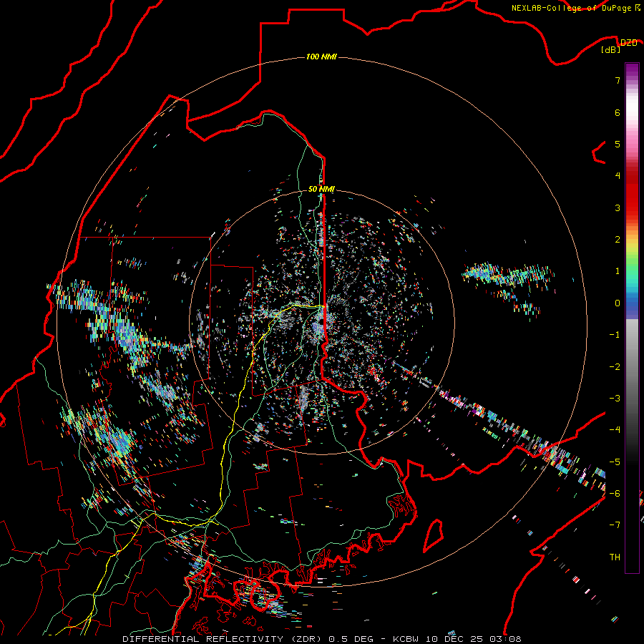This screenshot has width=644, height=644.
Task: Click the purple top of the color bar
Action: pyautogui.click(x=632, y=70)
